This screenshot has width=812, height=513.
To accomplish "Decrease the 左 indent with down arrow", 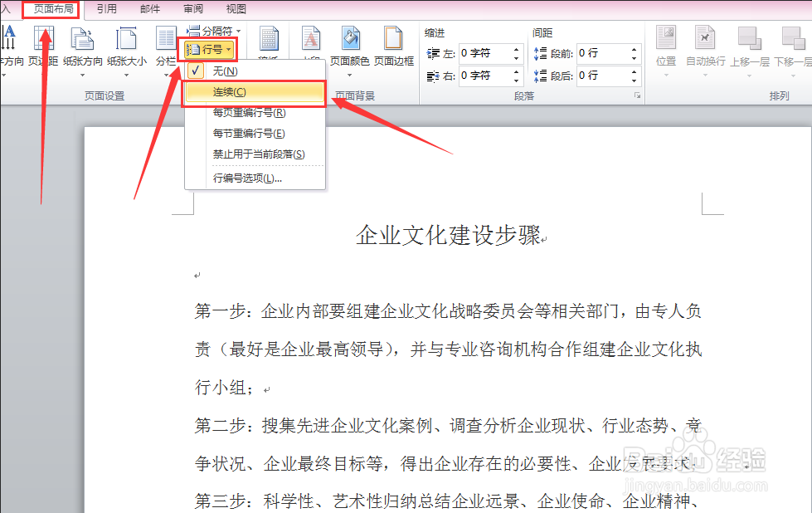I will coord(516,58).
